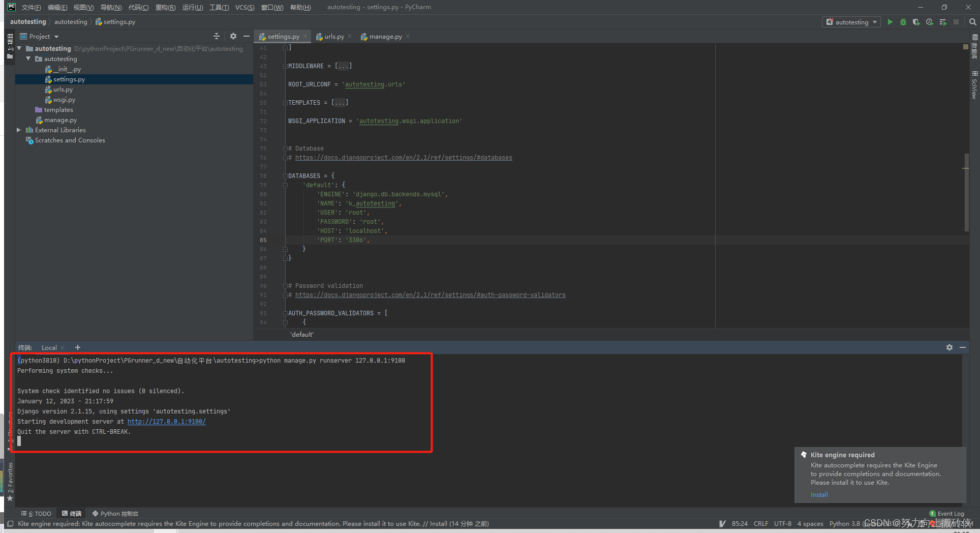The image size is (980, 533).
Task: Select Scratches and Consoles node
Action: 70,140
